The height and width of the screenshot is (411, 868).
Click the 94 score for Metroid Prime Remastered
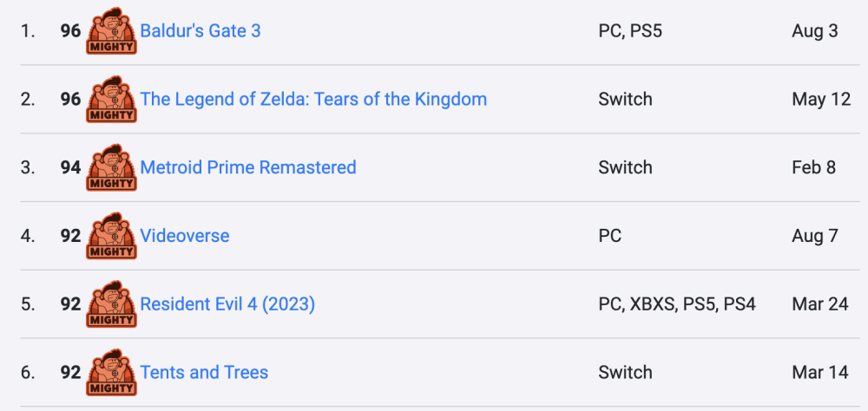pyautogui.click(x=70, y=167)
